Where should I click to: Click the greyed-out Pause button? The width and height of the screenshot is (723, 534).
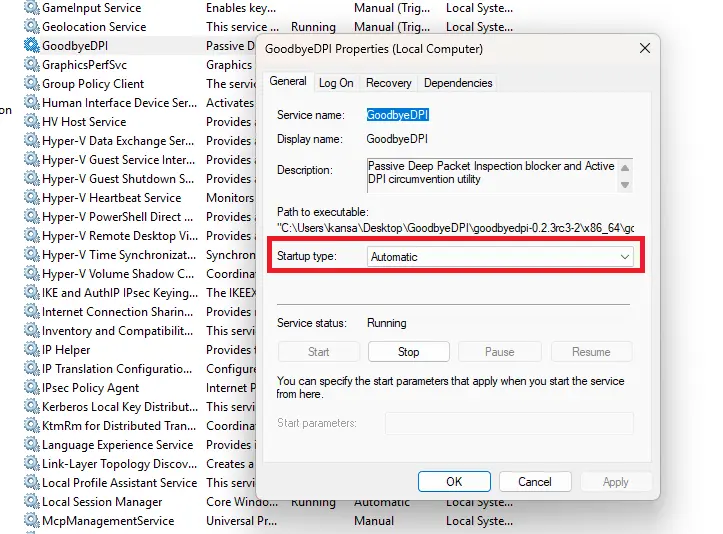click(499, 352)
